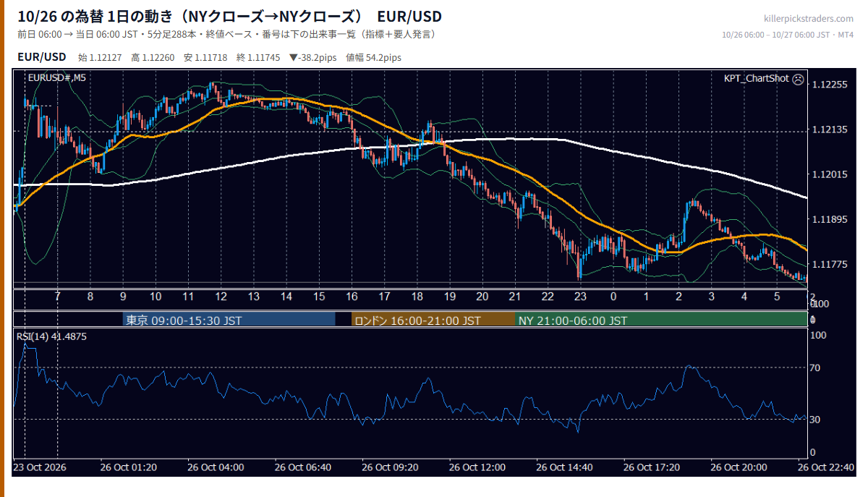Click hour marker 0 on JST axis
This screenshot has width=868, height=497.
pyautogui.click(x=613, y=297)
